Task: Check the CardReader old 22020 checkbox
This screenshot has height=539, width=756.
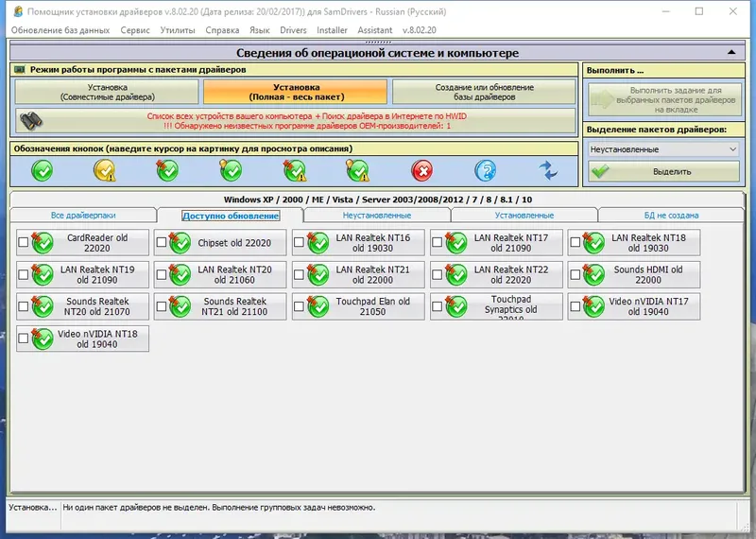Action: [x=23, y=242]
